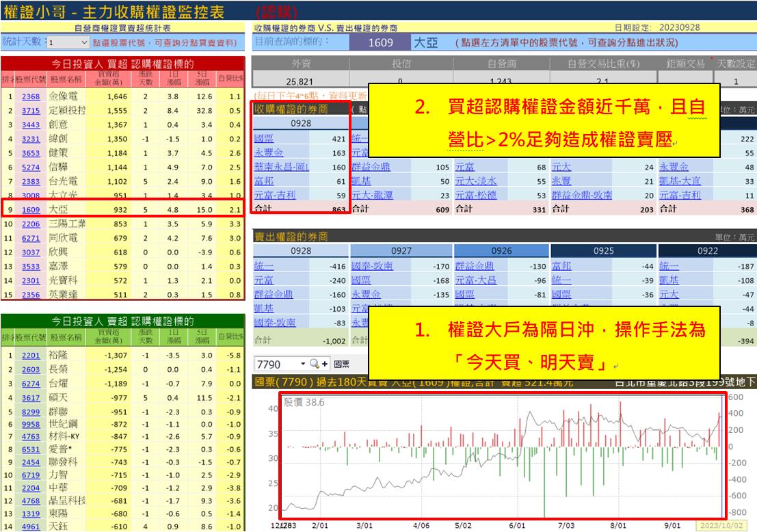The image size is (757, 532).
Task: Select the 0925 date header in sellers table
Action: [603, 250]
